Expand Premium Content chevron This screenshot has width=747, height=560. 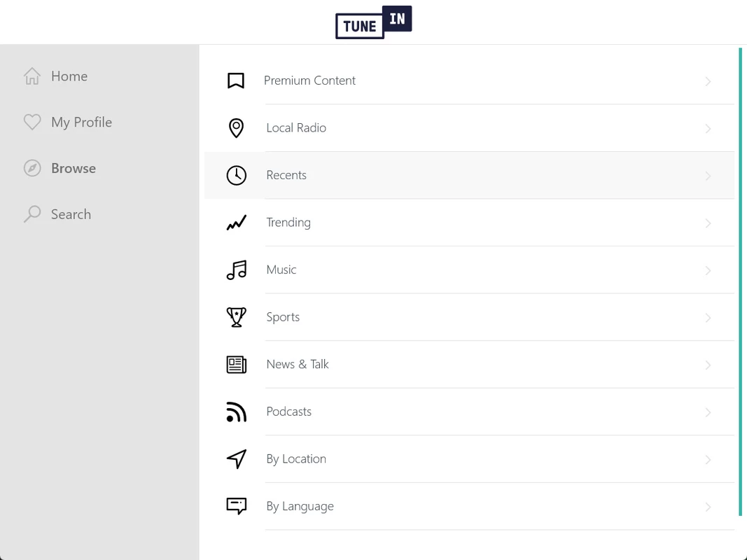point(708,81)
